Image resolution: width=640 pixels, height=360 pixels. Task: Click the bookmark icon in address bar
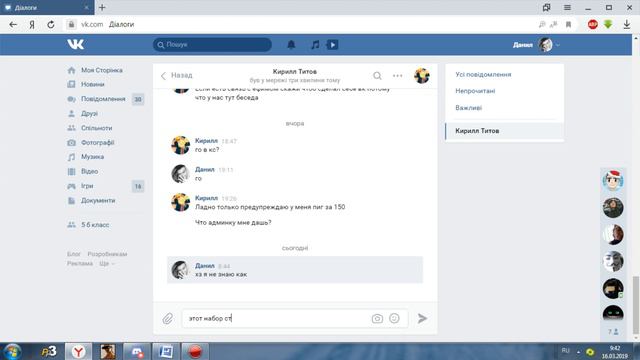[568, 24]
